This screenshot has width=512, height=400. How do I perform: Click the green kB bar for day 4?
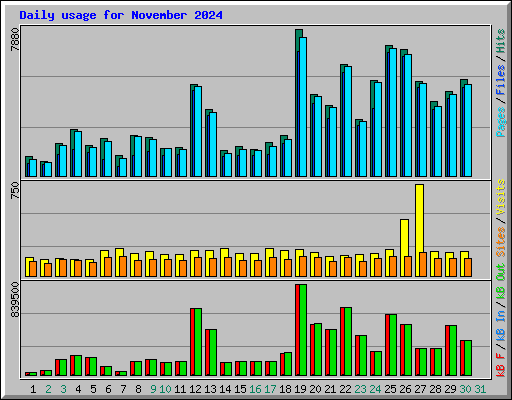point(78,366)
